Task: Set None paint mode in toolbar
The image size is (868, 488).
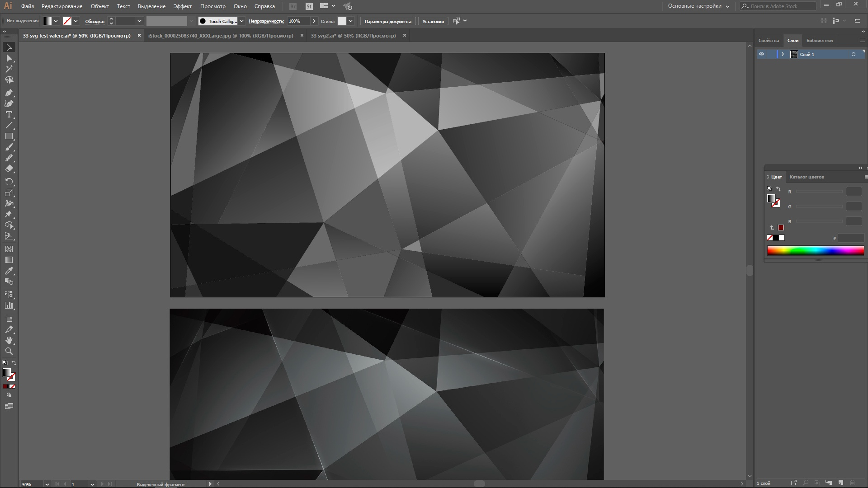Action: coord(13,386)
